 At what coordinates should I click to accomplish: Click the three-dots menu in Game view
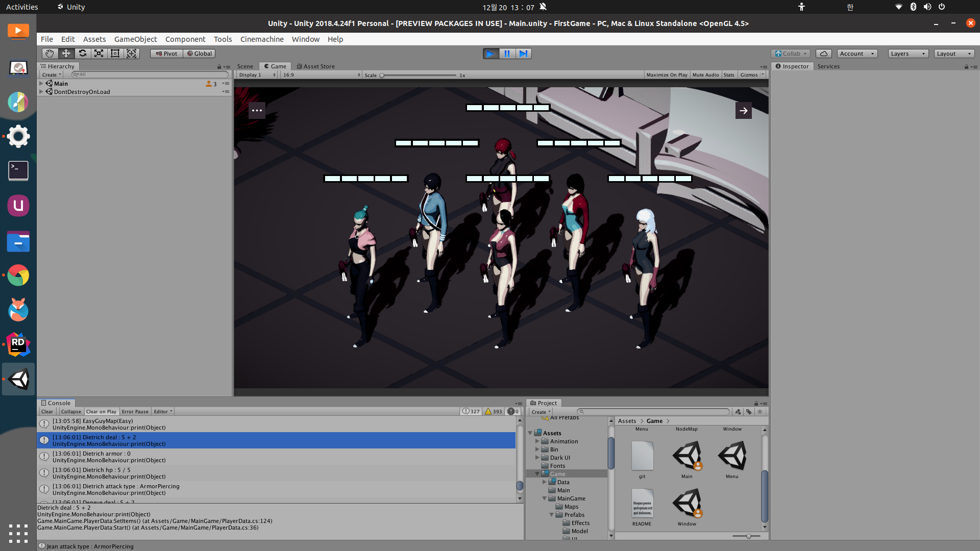point(257,110)
